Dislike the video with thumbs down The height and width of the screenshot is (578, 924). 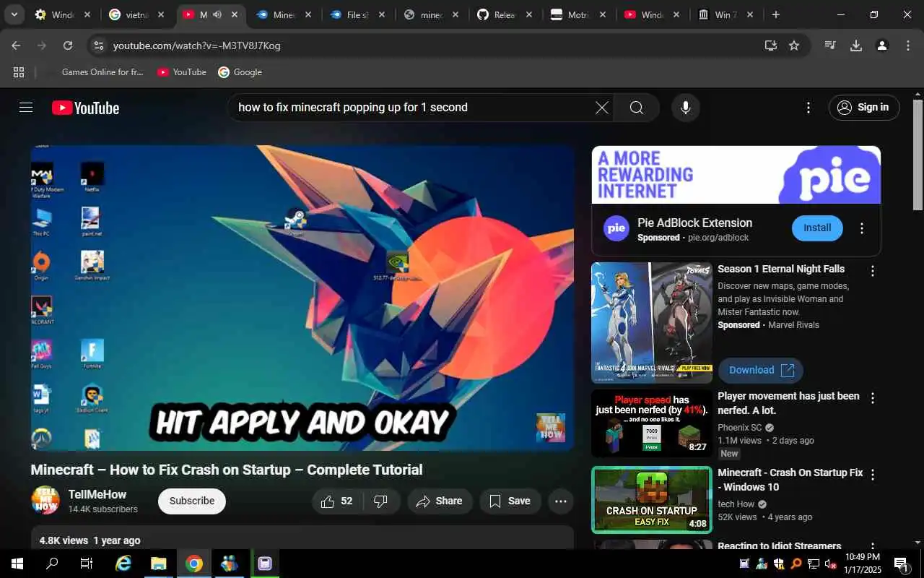tap(381, 501)
